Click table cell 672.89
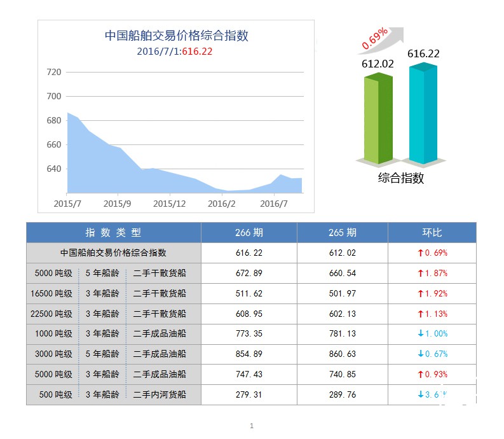Image resolution: width=504 pixels, height=439 pixels. 249,273
